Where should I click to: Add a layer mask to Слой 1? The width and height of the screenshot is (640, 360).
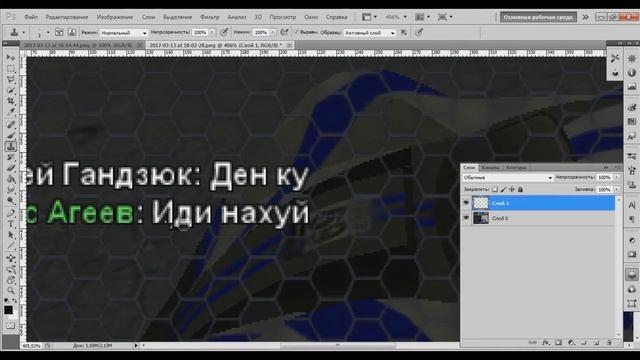(x=558, y=343)
